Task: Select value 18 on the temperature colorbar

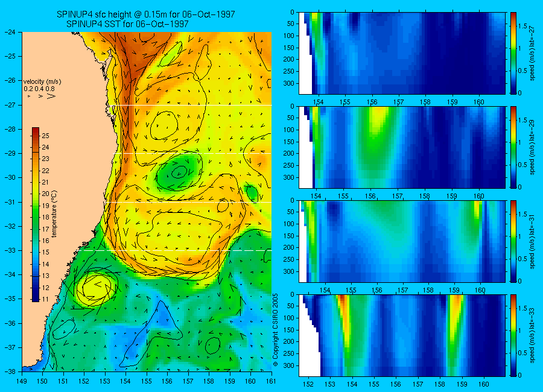Action: coord(45,218)
